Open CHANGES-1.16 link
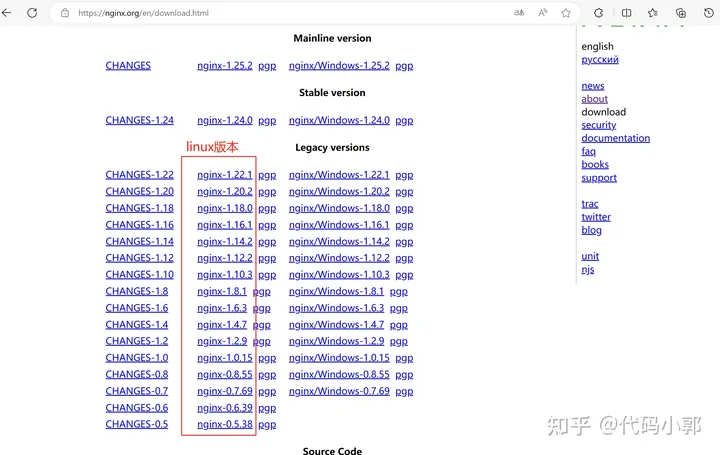 point(140,225)
